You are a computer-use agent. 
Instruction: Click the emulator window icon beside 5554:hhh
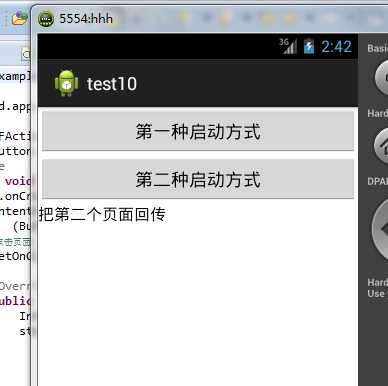46,19
